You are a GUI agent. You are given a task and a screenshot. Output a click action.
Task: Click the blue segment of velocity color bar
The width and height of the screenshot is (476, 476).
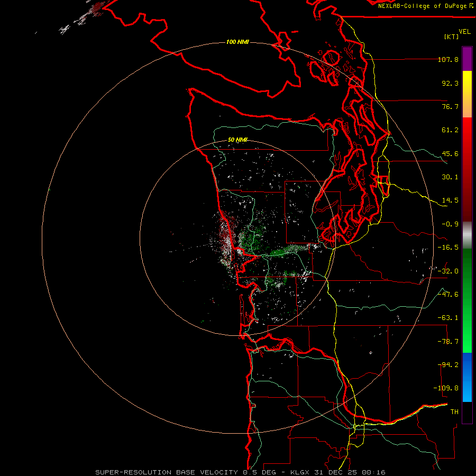[x=467, y=377]
